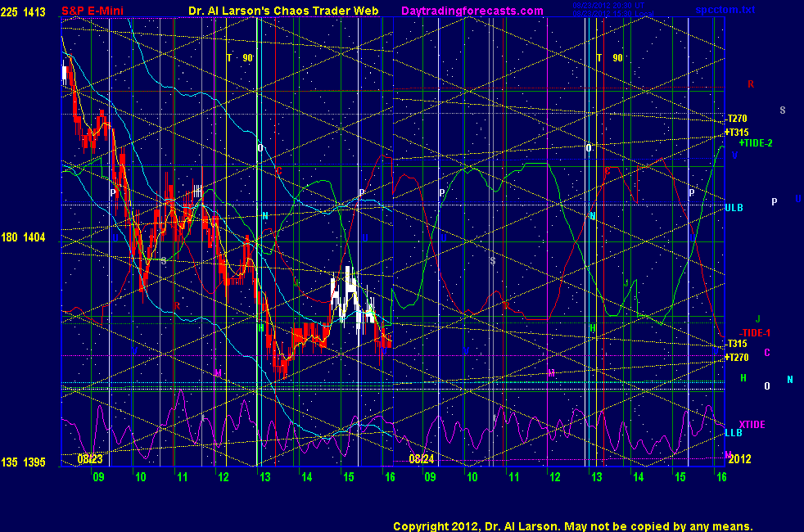Click the -T315 line label

coord(737,344)
